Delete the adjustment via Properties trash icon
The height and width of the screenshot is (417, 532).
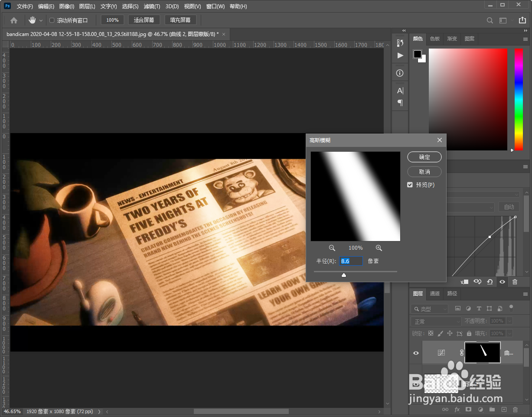(515, 282)
